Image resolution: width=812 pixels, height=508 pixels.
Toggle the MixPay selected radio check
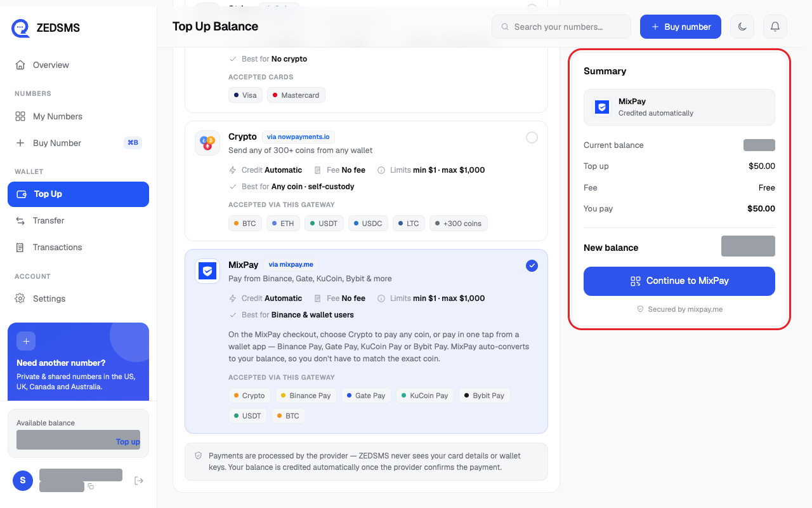(x=532, y=265)
